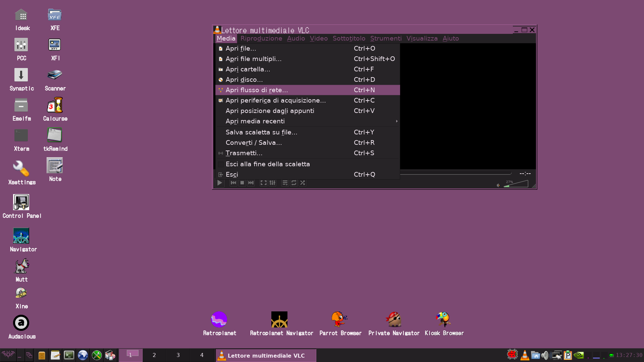Switch to workspace 3 in taskbar
The width and height of the screenshot is (644, 362).
click(x=178, y=355)
